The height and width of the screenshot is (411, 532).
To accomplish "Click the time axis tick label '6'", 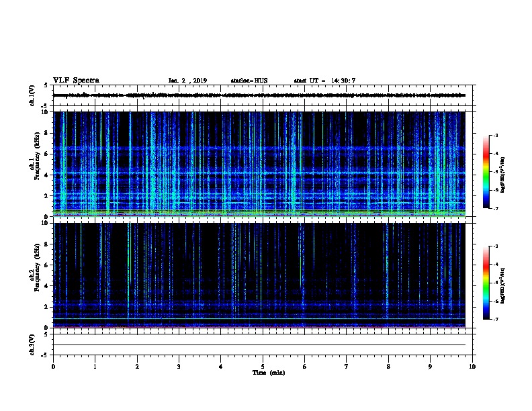I will [x=305, y=367].
